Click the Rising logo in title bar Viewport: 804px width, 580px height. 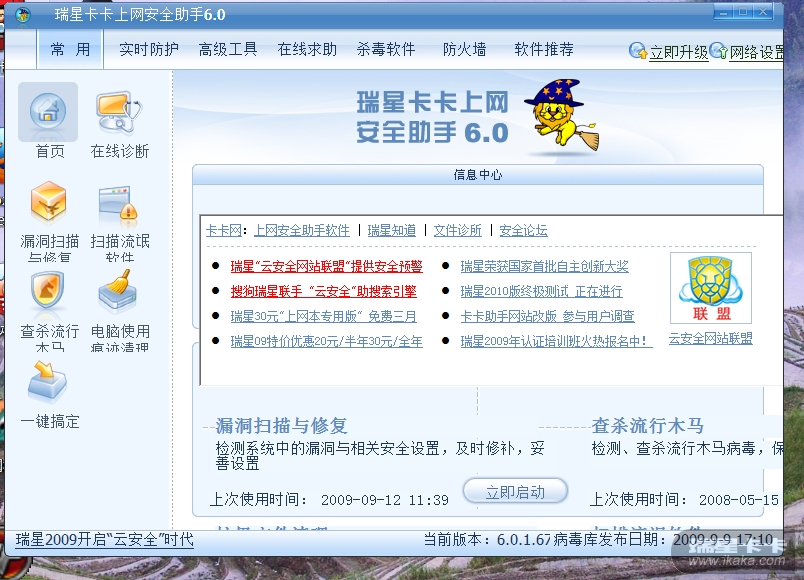pyautogui.click(x=23, y=14)
